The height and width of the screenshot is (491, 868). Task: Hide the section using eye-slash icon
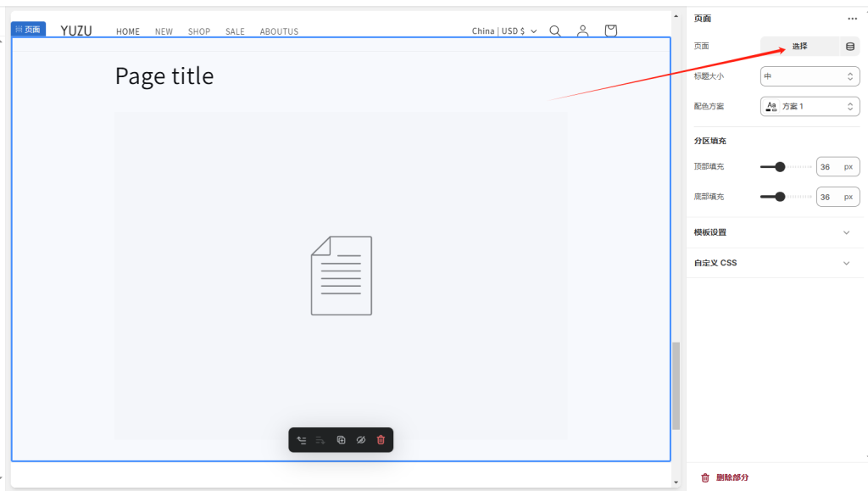pos(360,440)
